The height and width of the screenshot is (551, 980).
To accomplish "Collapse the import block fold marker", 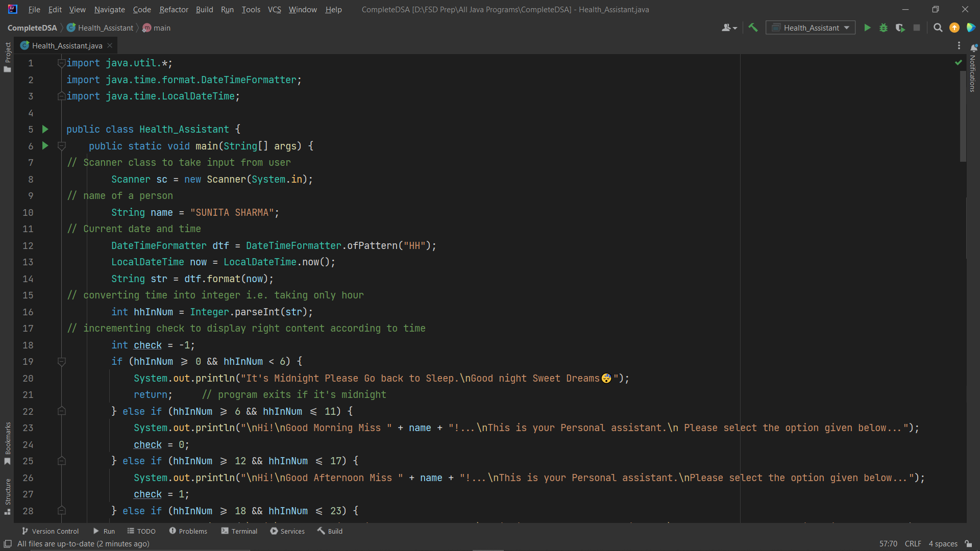I will tap(61, 63).
